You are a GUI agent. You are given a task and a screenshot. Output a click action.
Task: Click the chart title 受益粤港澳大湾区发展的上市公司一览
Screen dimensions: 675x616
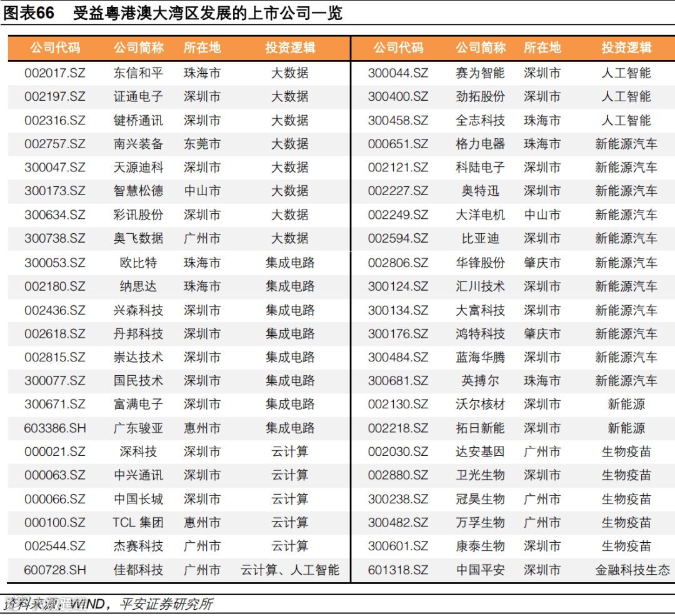(207, 13)
